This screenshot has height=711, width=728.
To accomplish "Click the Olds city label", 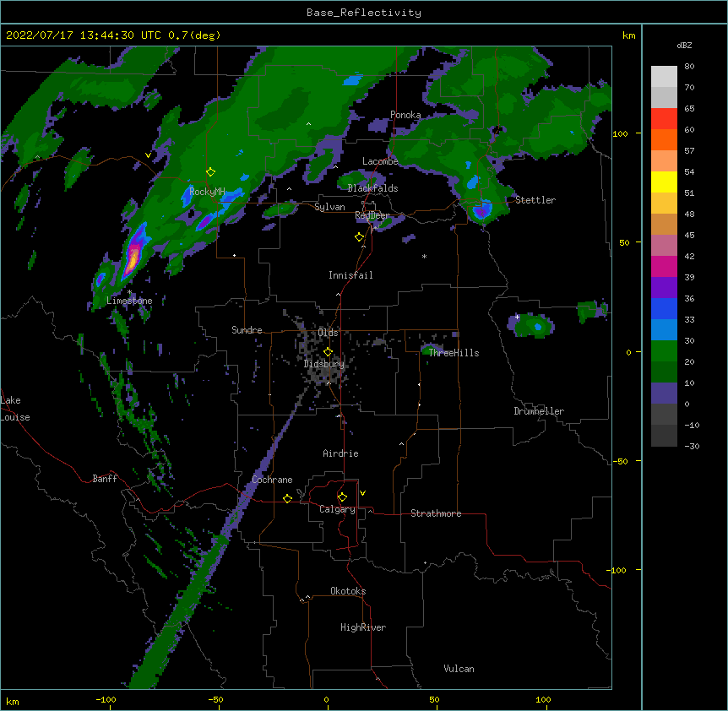I will (x=328, y=333).
